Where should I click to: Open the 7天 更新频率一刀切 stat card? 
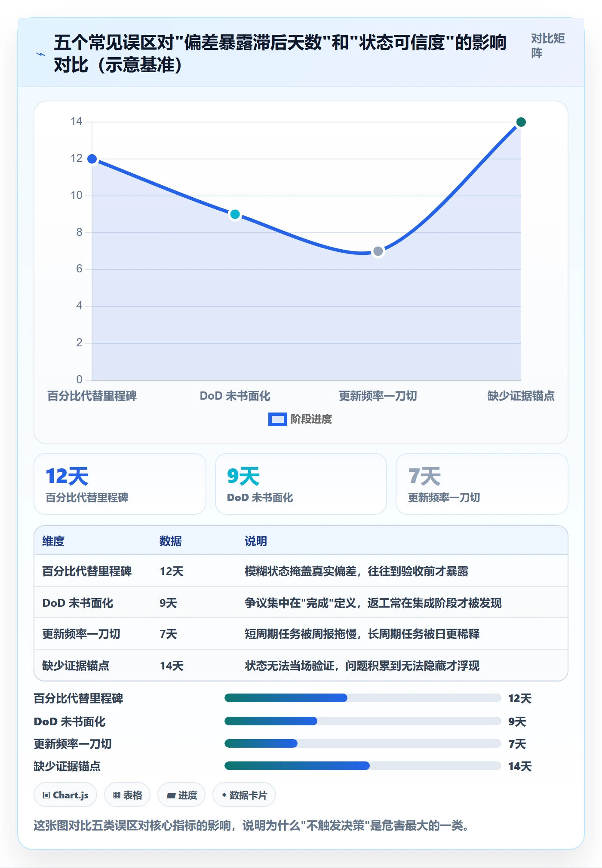(x=482, y=484)
